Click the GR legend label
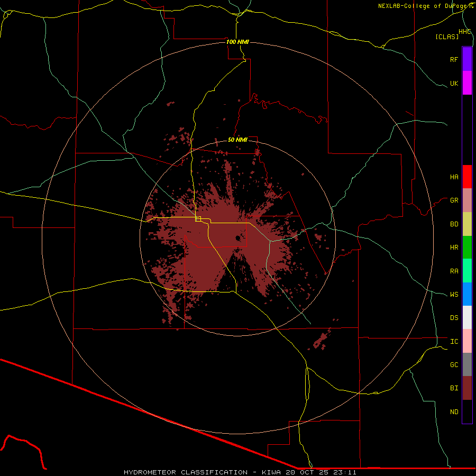Viewport: 476px width, 476px height. tap(454, 200)
